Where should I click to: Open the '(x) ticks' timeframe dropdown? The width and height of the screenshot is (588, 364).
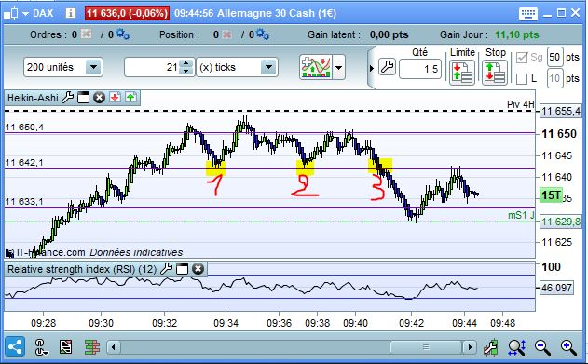click(x=268, y=67)
